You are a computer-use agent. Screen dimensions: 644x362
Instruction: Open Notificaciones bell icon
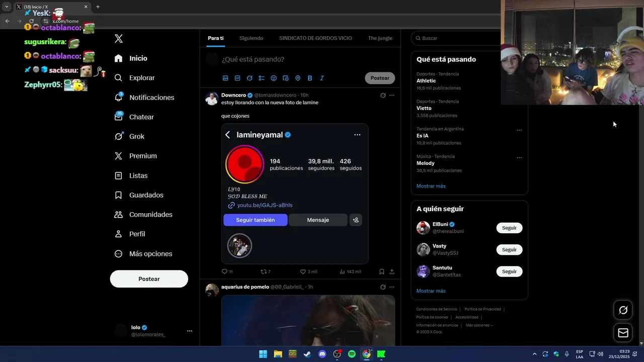click(119, 97)
